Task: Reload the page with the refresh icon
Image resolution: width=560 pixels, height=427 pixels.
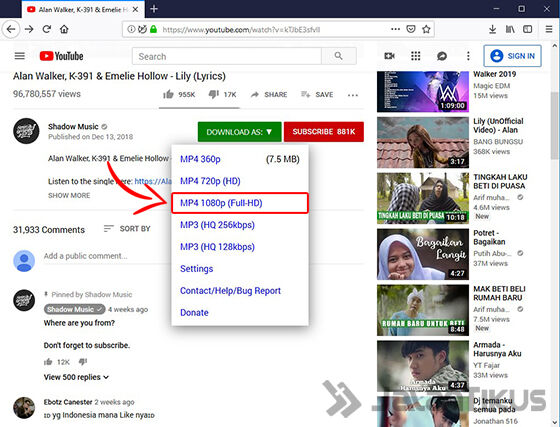Action: (47, 29)
